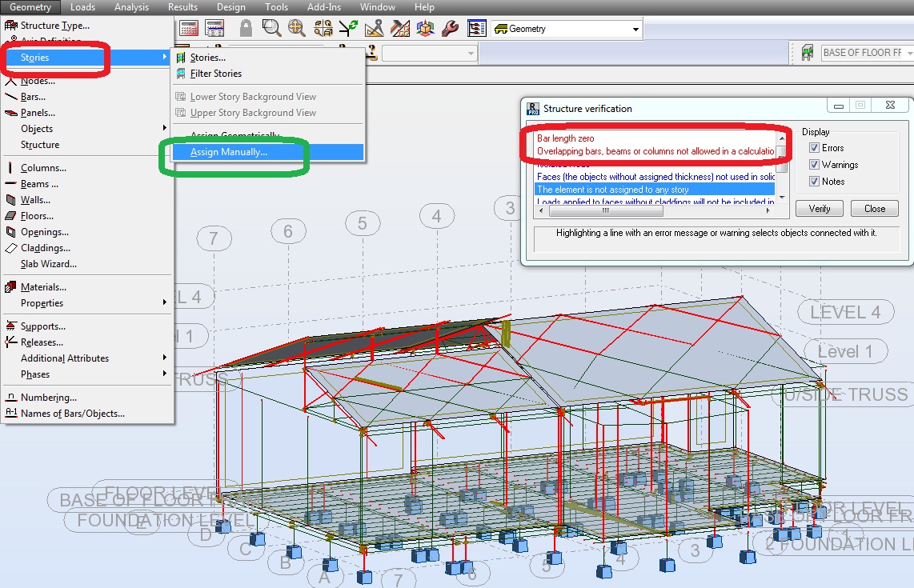Select 'The element is not assigned to any story'
Image resolution: width=914 pixels, height=588 pixels.
655,190
